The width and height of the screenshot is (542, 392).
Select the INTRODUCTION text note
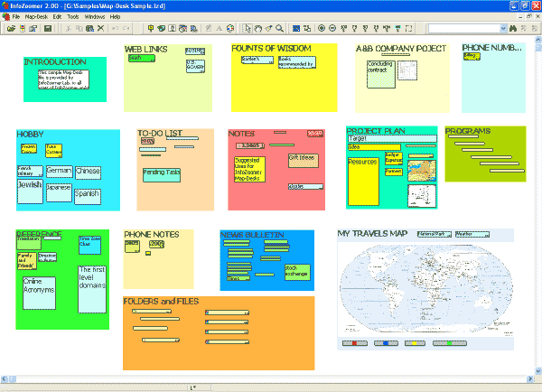63,79
